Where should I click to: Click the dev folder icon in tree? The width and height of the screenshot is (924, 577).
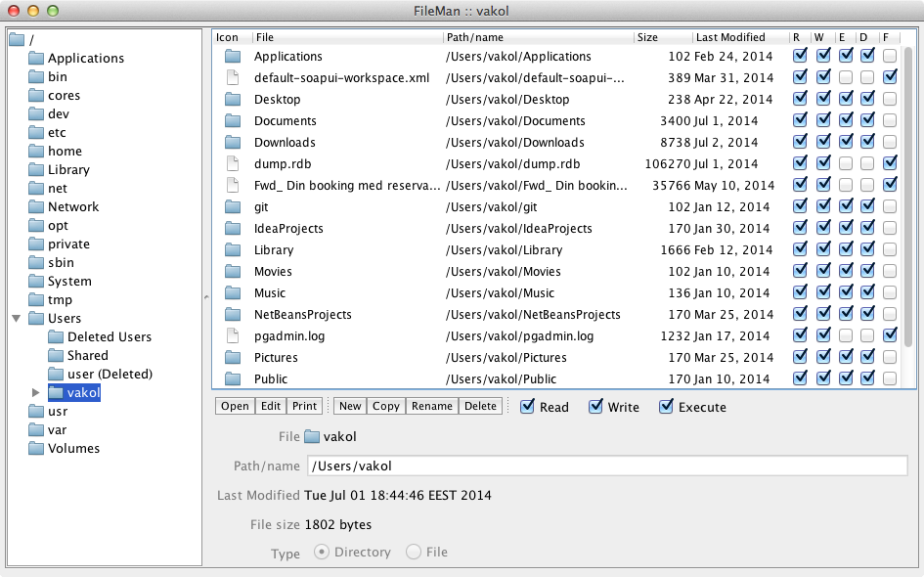pos(36,113)
